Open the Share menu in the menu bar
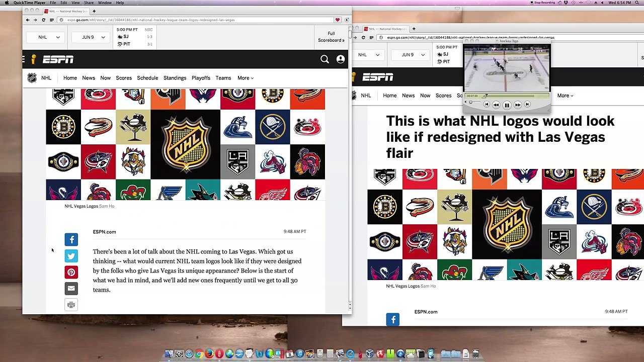This screenshot has height=362, width=644. click(89, 3)
